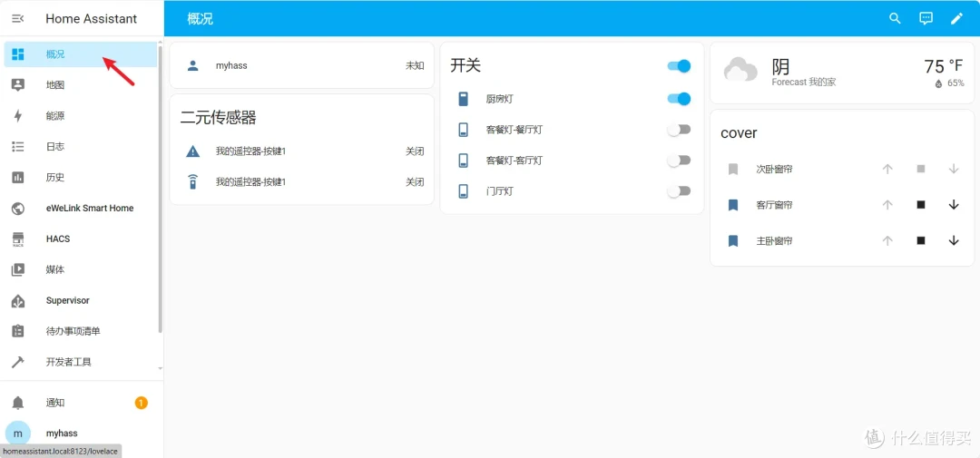
Task: Click the 开关 card heading text
Action: pyautogui.click(x=465, y=66)
